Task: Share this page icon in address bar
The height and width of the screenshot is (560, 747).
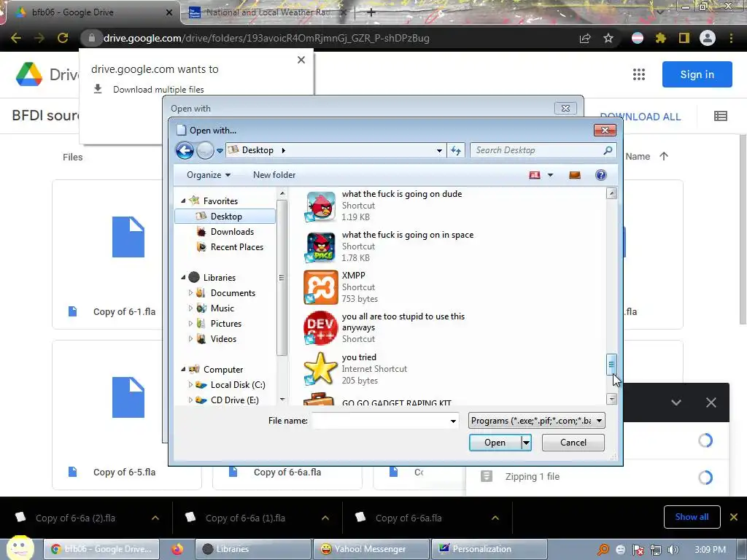Action: [585, 38]
